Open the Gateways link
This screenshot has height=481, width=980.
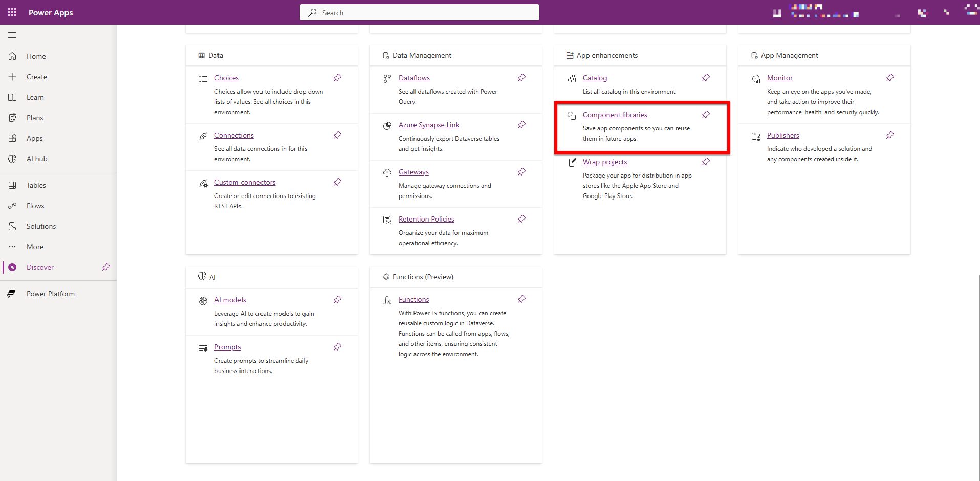pos(413,172)
